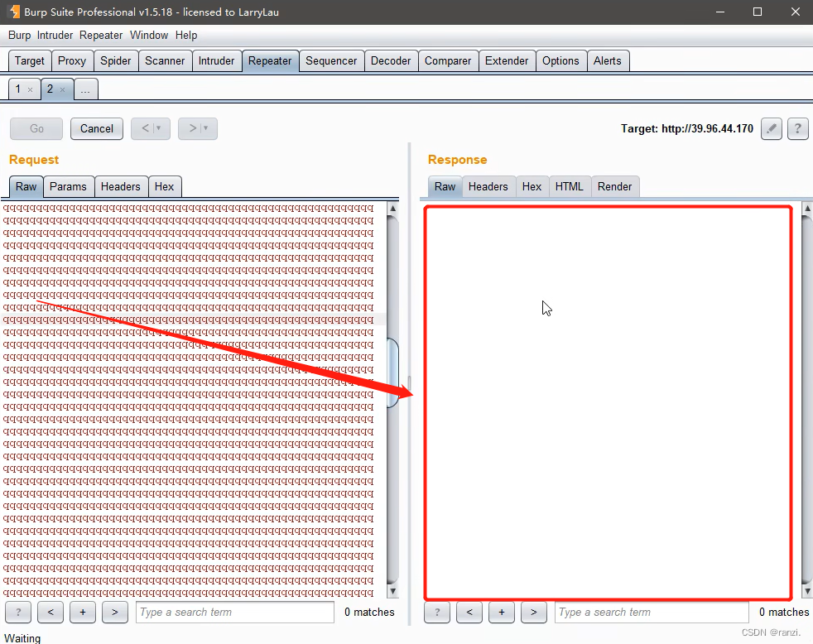Click Burp Suite lightning logo in title bar
813x644 pixels.
pos(15,12)
